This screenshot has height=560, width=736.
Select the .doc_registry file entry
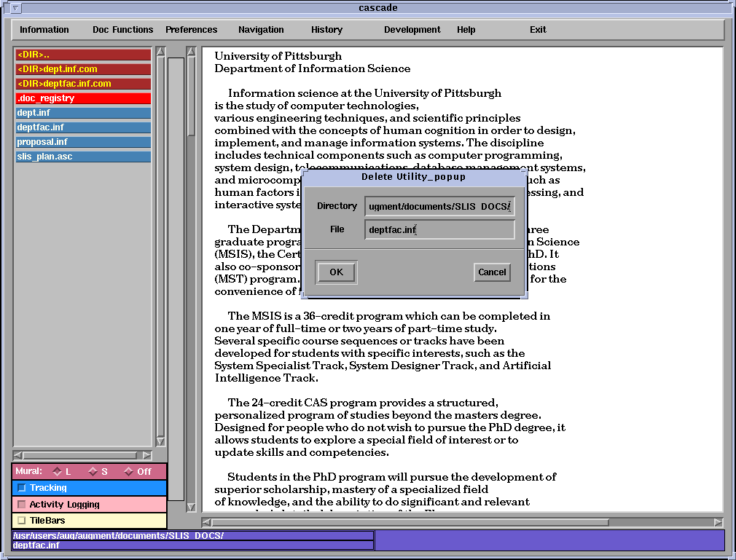coord(83,98)
